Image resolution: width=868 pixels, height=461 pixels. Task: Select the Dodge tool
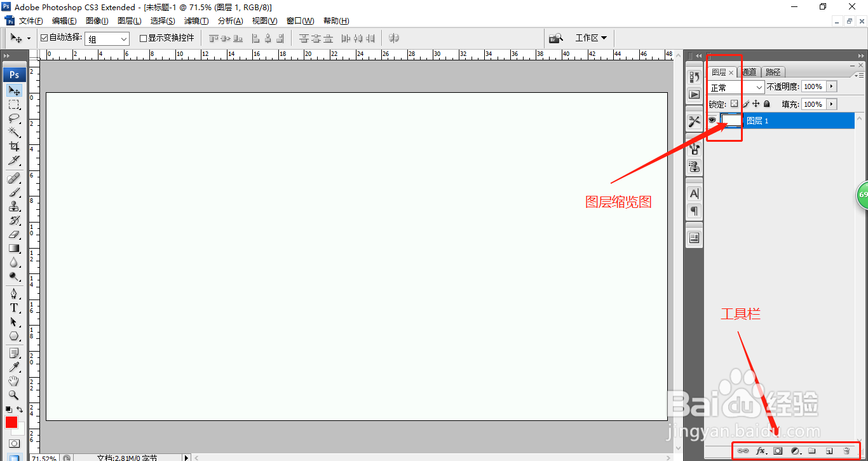14,276
